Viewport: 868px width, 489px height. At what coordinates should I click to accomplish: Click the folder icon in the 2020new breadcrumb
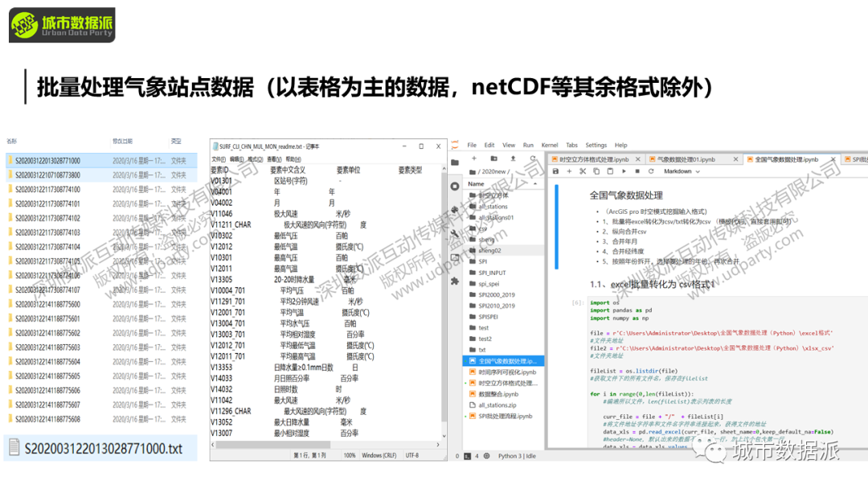(x=473, y=171)
